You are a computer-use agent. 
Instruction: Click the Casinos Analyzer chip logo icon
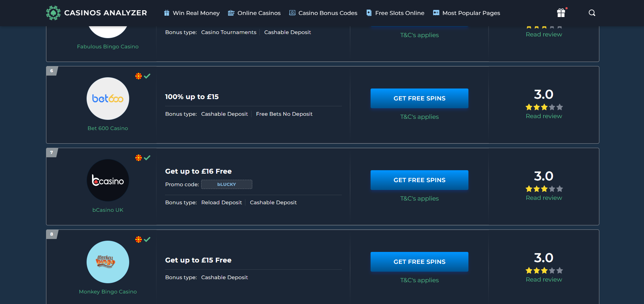click(53, 13)
